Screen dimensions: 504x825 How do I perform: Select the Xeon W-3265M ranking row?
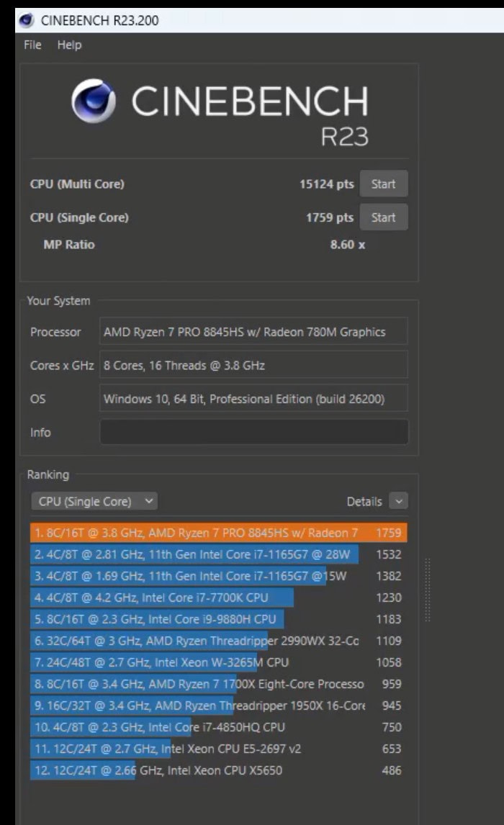pyautogui.click(x=161, y=662)
